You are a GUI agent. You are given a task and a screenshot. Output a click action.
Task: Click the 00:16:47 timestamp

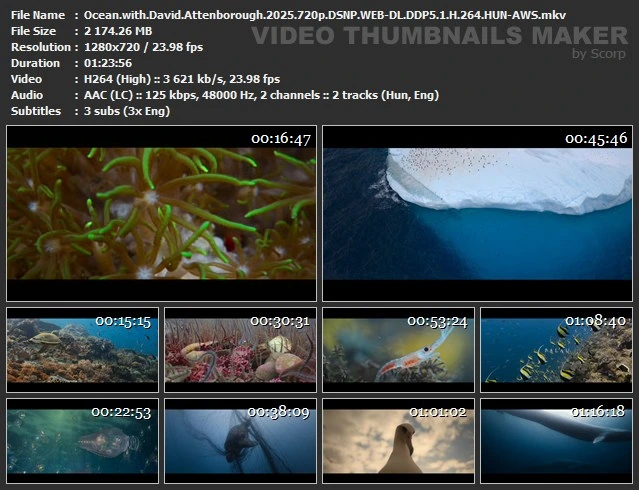281,139
